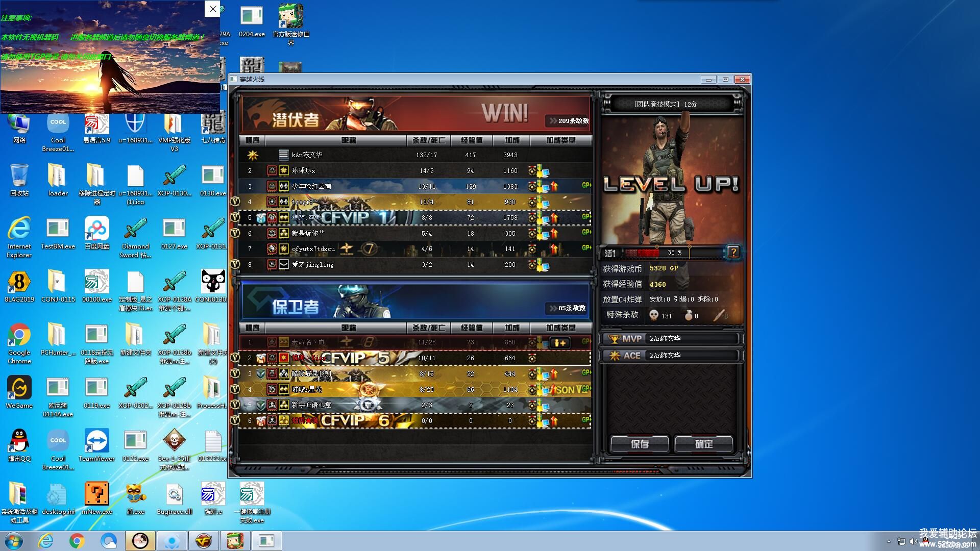Open the 系统激活及驱动工具 desktop icon
980x551 pixels.
[19, 503]
